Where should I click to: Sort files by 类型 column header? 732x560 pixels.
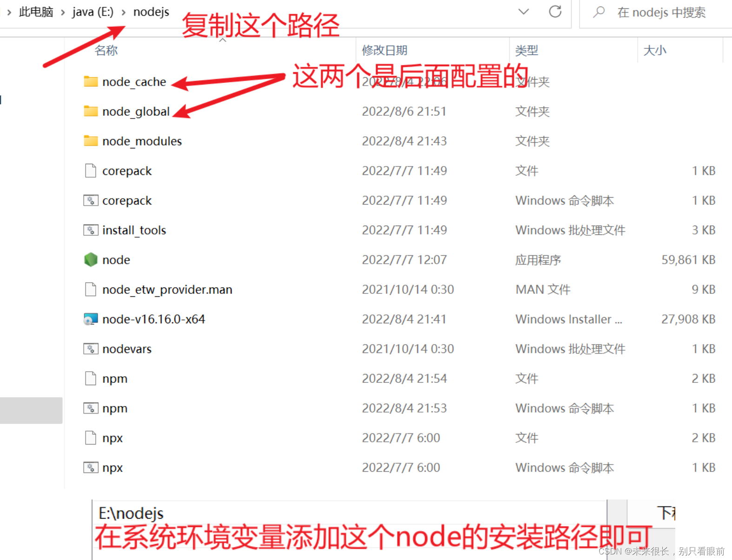pos(527,50)
